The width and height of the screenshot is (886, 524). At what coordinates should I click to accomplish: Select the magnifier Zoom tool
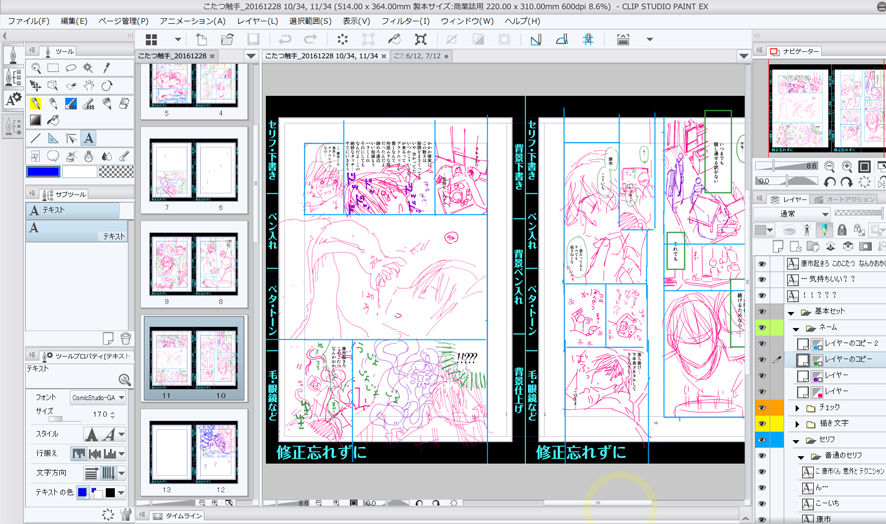(36, 68)
